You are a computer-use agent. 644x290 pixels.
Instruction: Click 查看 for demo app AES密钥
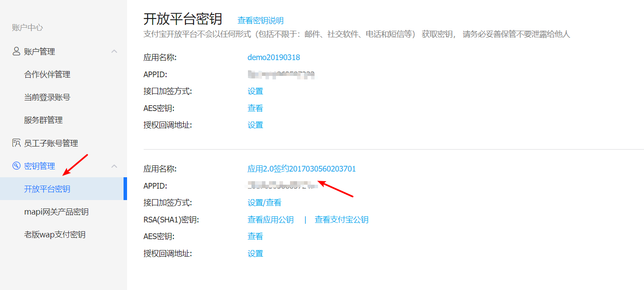coord(255,108)
